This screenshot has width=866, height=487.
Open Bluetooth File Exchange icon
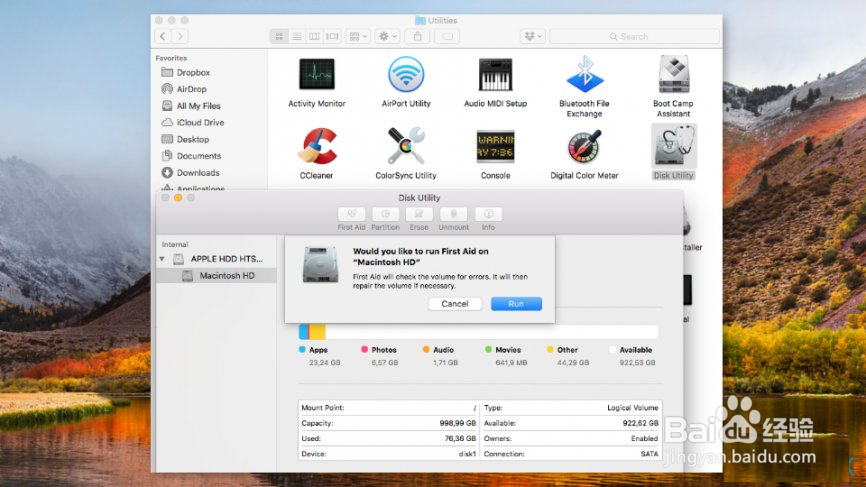pos(584,74)
